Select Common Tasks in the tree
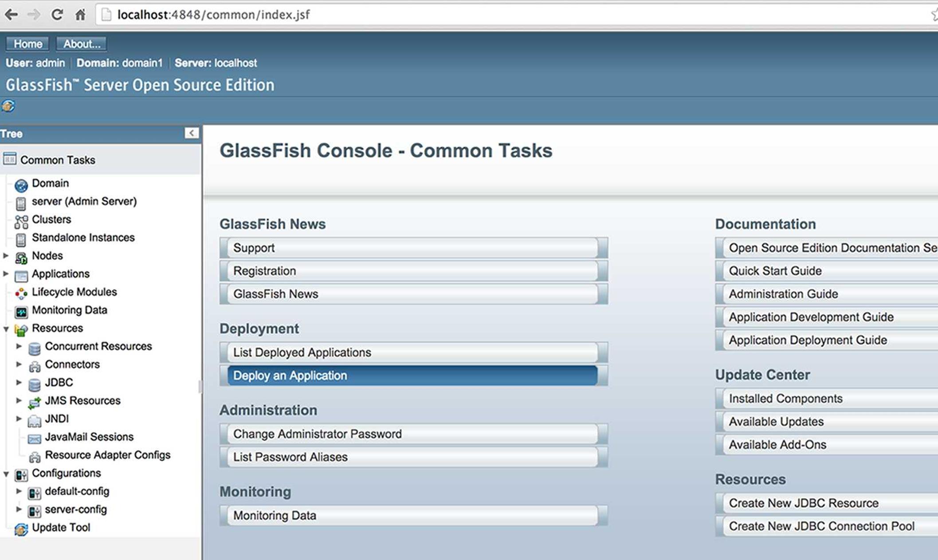The width and height of the screenshot is (938, 560). point(58,160)
